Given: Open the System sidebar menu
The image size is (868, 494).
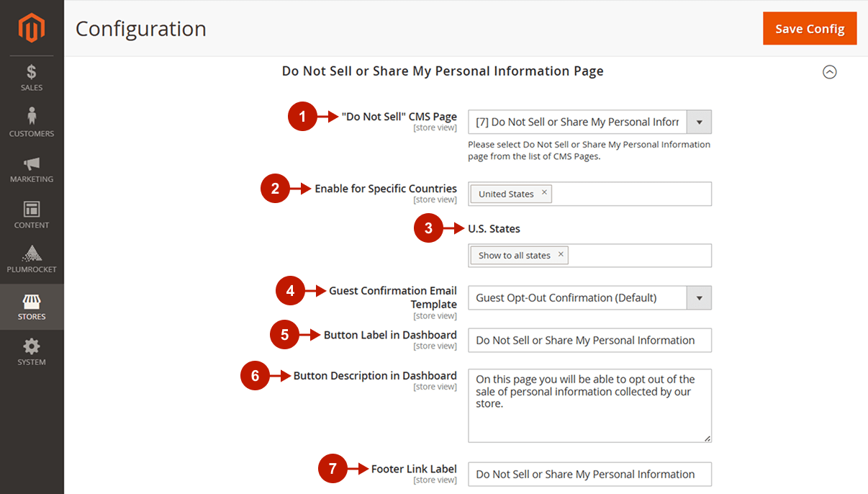Looking at the screenshot, I should [x=32, y=352].
